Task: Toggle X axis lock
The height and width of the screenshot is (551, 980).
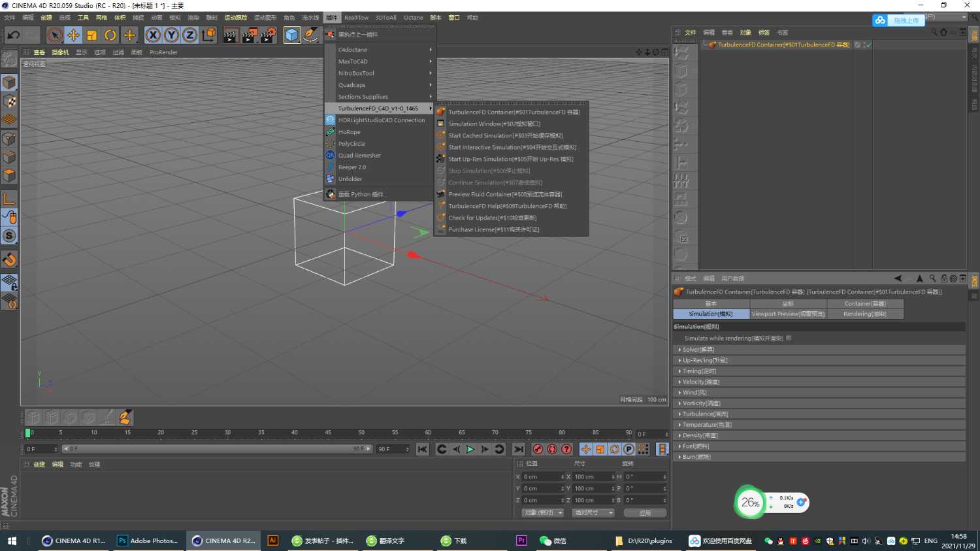Action: tap(153, 35)
